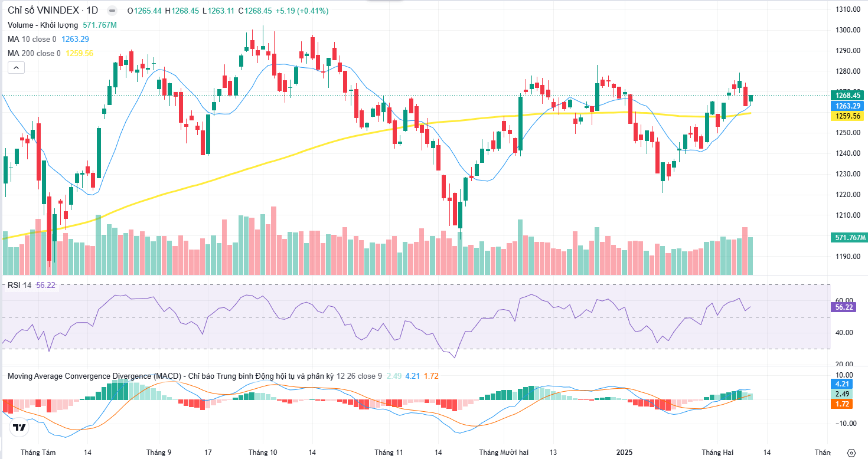Screen dimensions: 868x459
Task: Click the Tháng Tám time axis label
Action: (38, 453)
